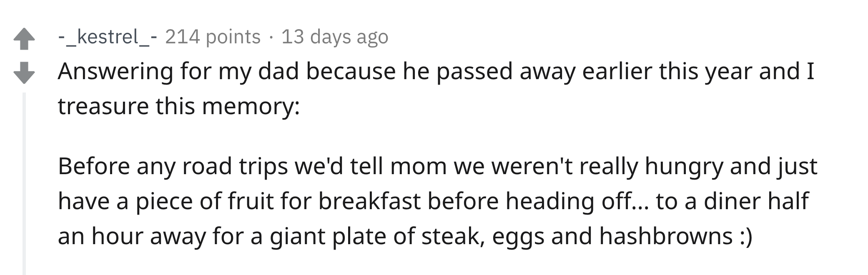Screen dimensions: 868x275
Task: Click the word hashbrowns in the comment
Action: 666,236
